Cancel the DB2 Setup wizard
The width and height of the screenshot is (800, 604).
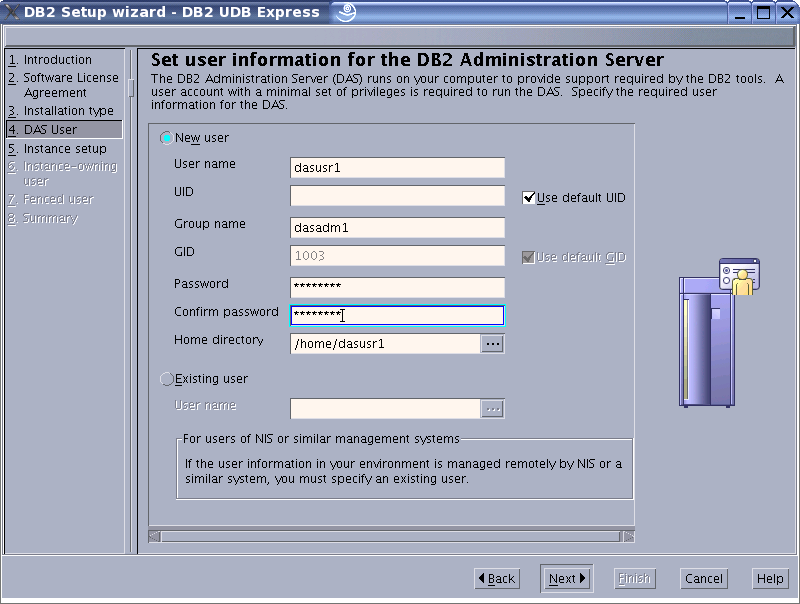704,578
